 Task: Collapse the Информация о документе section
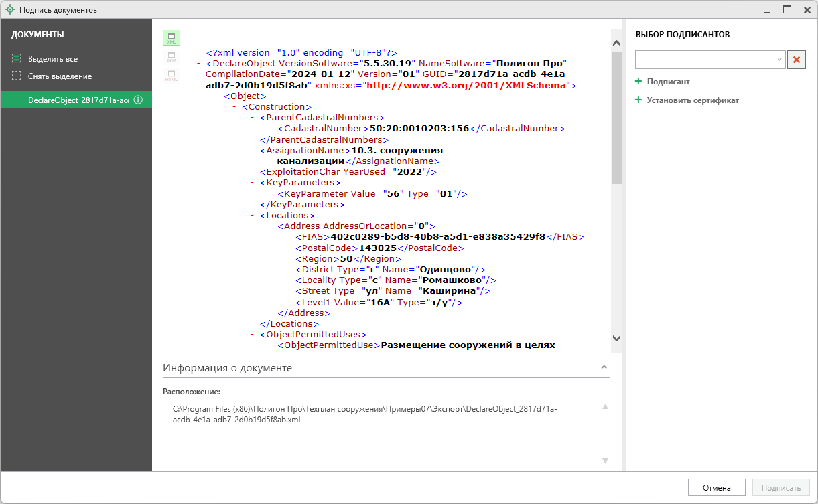[x=604, y=368]
